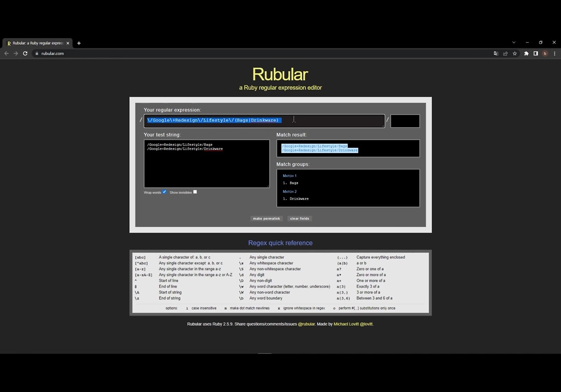Click "make dot match newlines" option text

click(250, 308)
